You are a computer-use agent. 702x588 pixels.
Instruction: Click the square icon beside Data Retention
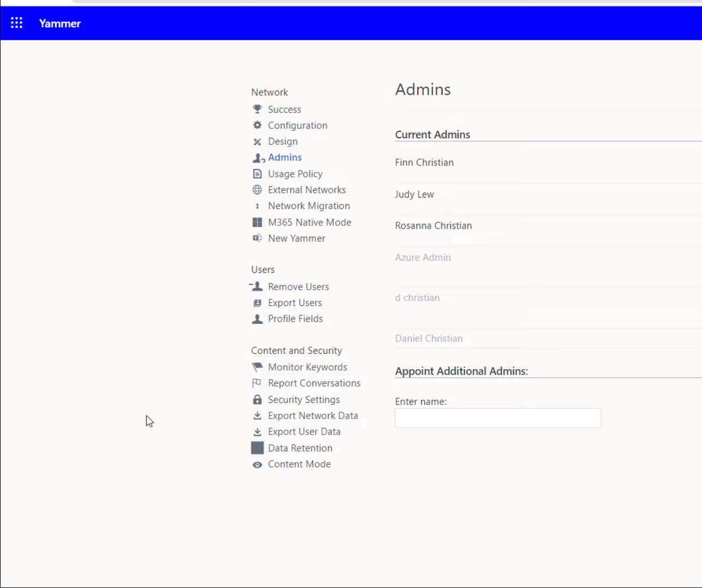[x=258, y=448]
